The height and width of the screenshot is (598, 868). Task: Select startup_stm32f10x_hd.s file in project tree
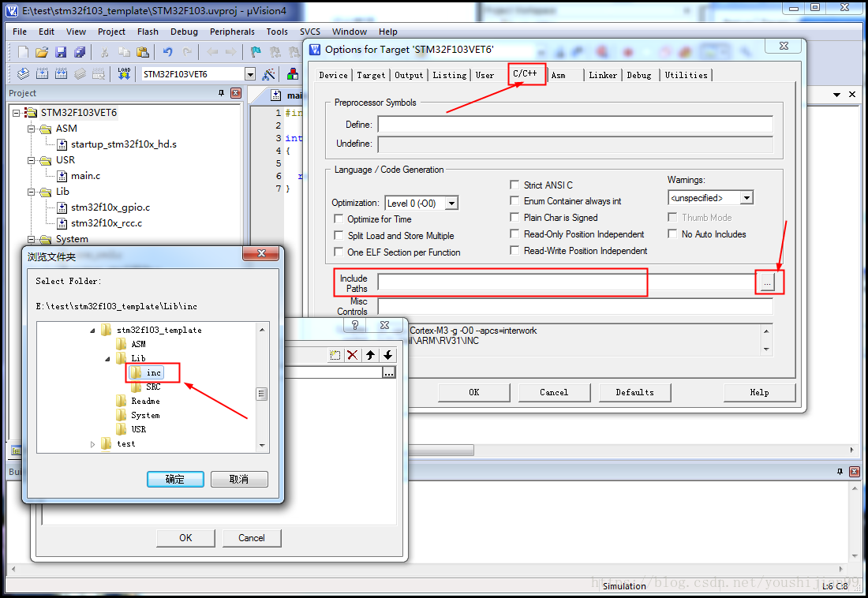[x=123, y=144]
